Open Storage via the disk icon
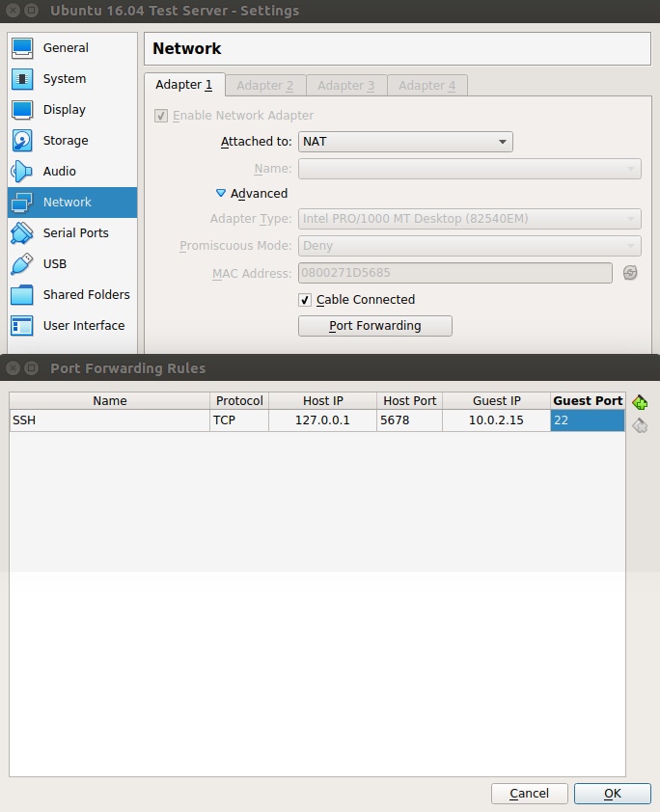 [22, 141]
